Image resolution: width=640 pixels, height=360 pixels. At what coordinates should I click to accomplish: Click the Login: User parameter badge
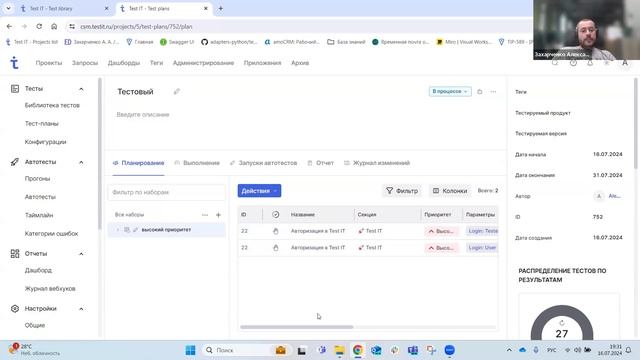[482, 248]
